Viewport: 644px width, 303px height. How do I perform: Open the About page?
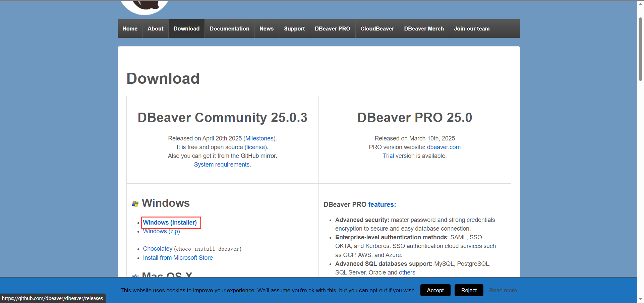pos(156,28)
